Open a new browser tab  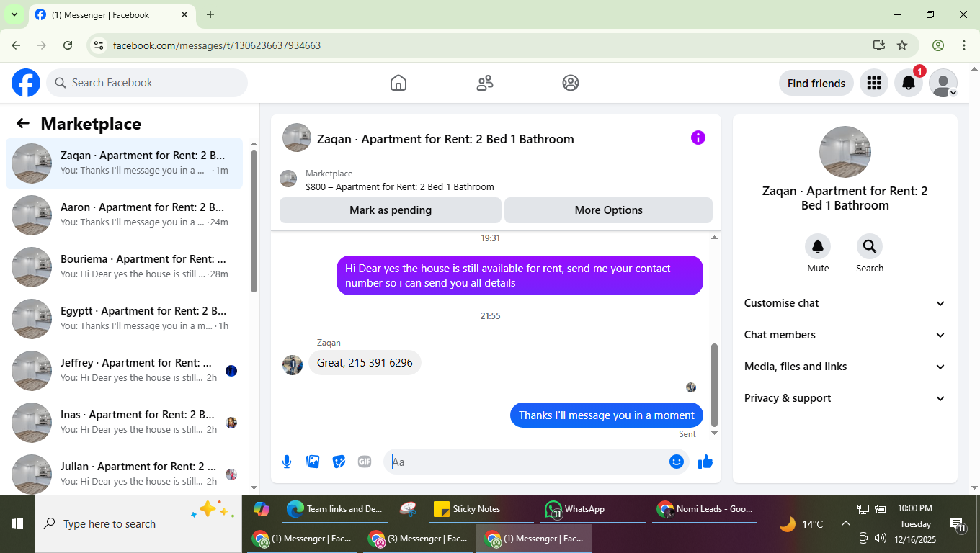[x=210, y=14]
